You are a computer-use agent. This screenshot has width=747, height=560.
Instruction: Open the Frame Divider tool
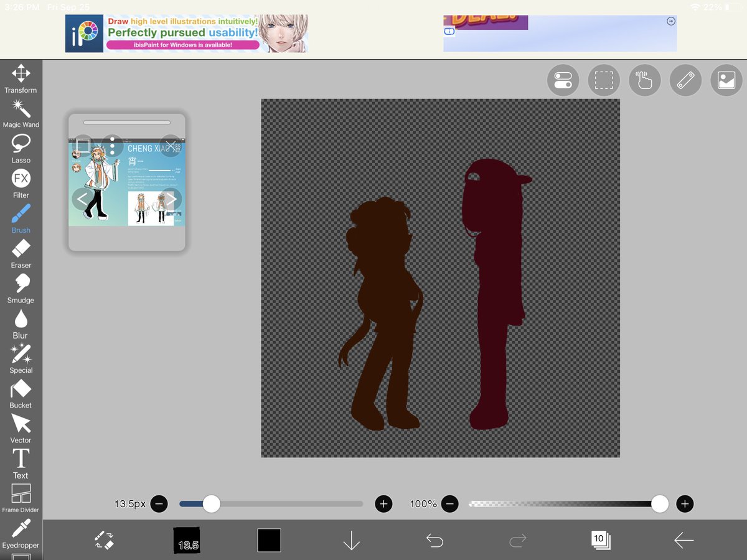click(21, 499)
